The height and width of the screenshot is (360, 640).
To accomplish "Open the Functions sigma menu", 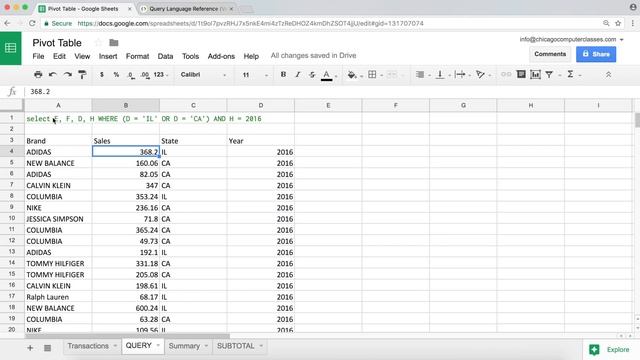I will [x=570, y=74].
